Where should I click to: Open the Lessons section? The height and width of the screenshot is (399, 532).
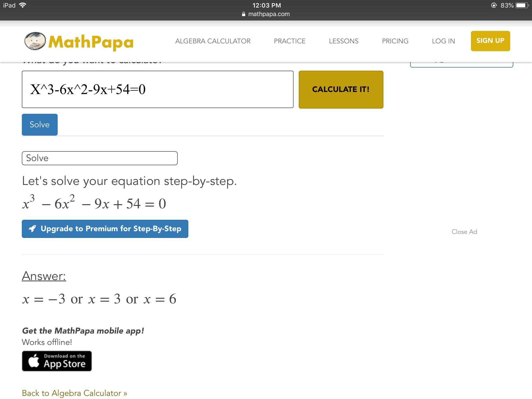343,41
